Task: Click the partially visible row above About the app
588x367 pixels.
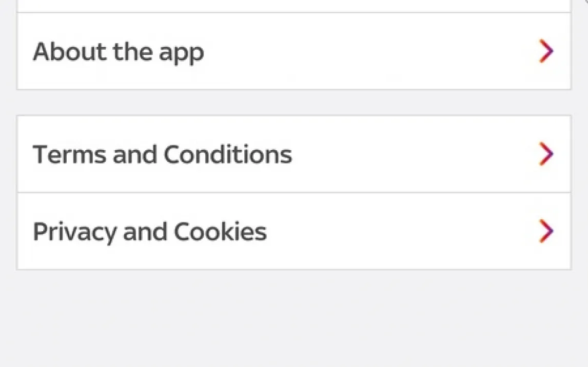Action: (293, 5)
